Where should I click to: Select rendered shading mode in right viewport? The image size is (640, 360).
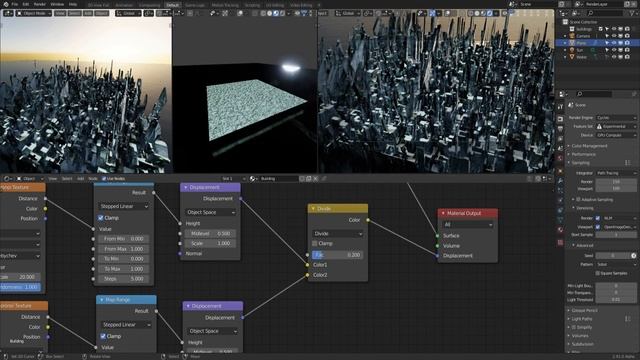click(x=489, y=13)
